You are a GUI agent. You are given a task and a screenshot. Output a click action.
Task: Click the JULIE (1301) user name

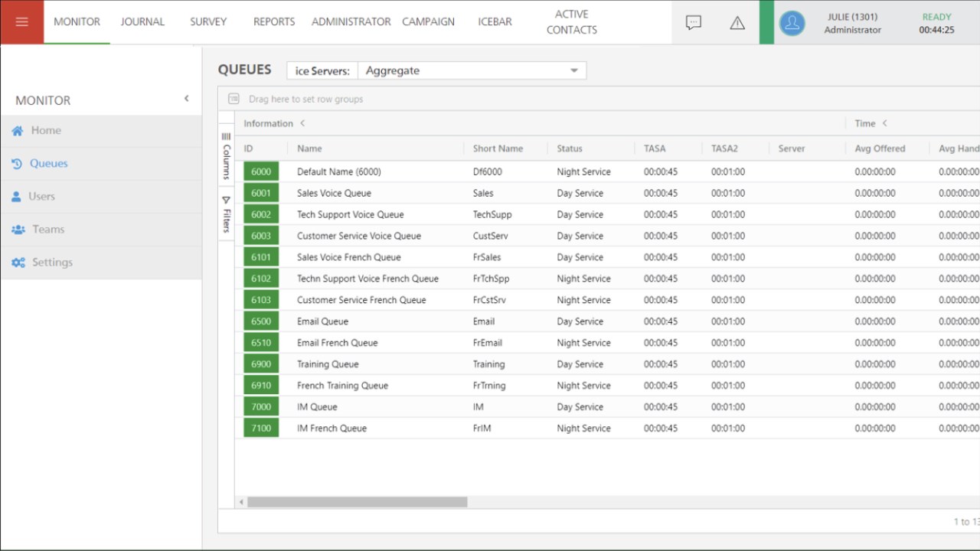pyautogui.click(x=852, y=17)
